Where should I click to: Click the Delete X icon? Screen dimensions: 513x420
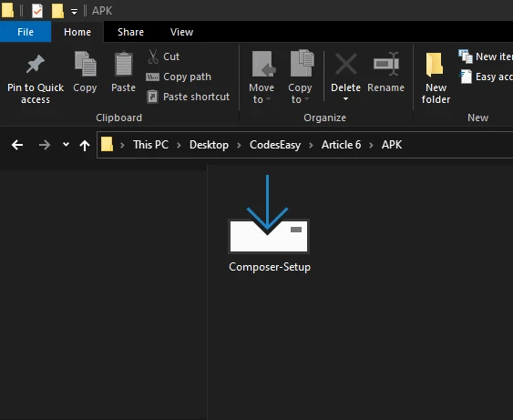coord(346,64)
